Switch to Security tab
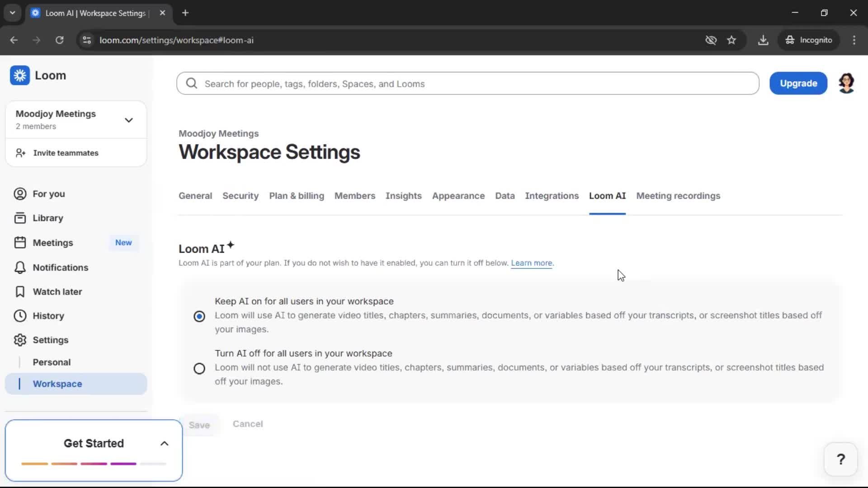Viewport: 868px width, 488px height. [x=241, y=196]
